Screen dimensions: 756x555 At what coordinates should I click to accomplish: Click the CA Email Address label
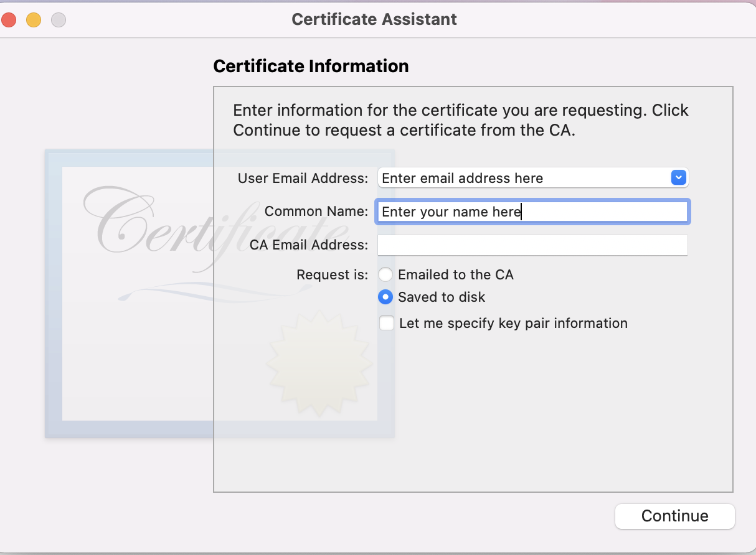click(309, 245)
